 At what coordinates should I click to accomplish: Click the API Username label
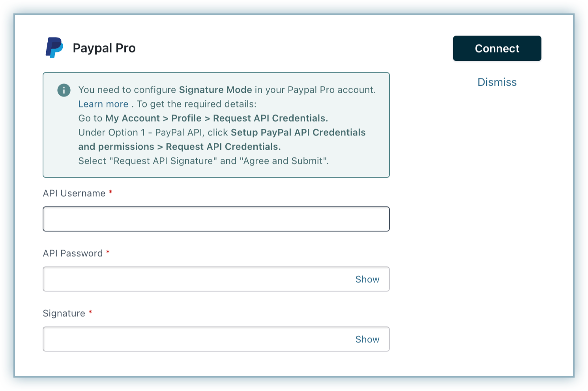(74, 194)
